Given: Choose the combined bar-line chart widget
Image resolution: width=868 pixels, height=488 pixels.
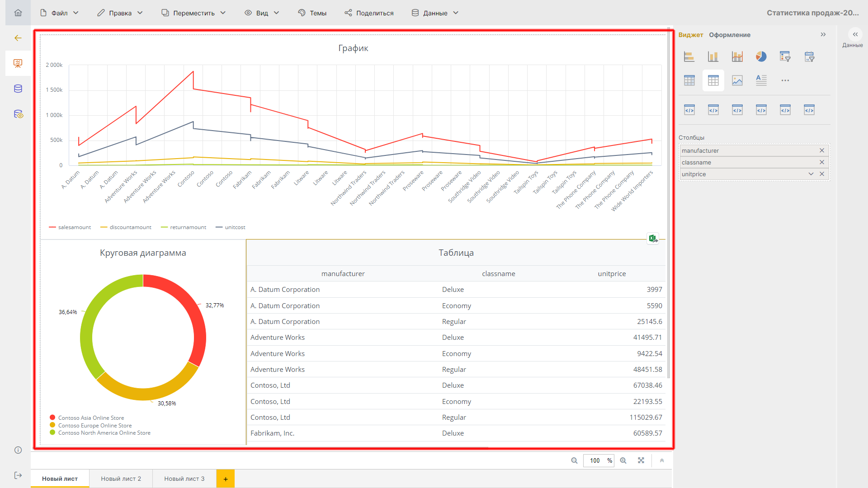Looking at the screenshot, I should [737, 56].
